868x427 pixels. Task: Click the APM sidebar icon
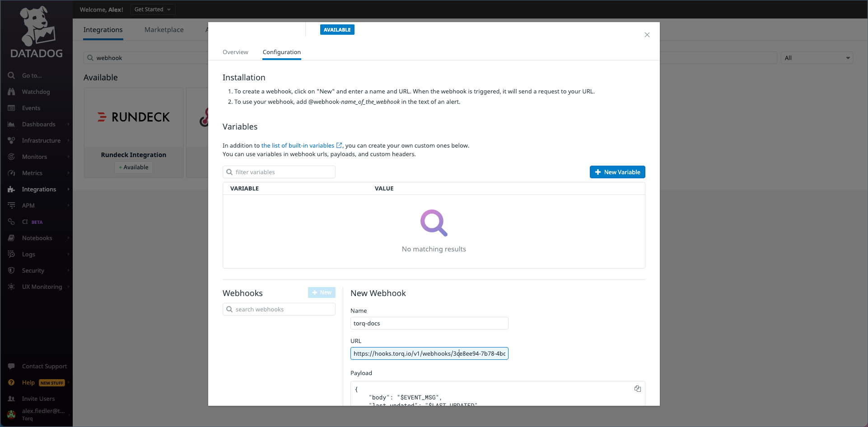pyautogui.click(x=11, y=205)
